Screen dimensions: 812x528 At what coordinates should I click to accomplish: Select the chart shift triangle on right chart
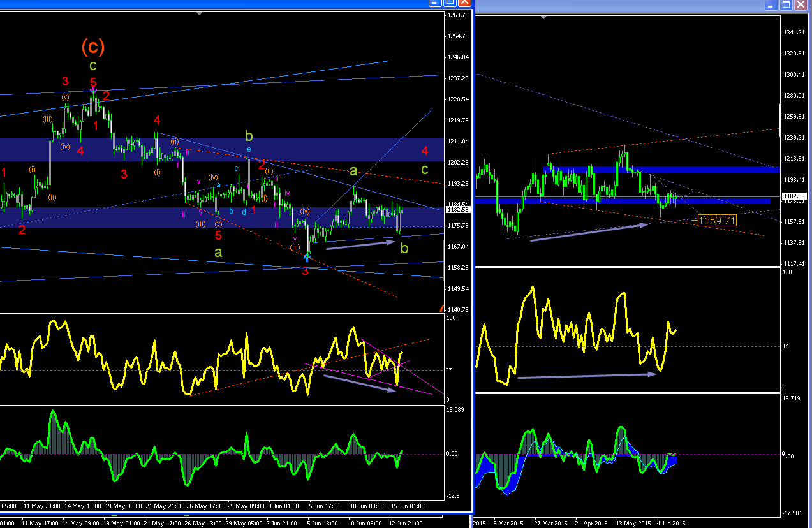coord(543,16)
